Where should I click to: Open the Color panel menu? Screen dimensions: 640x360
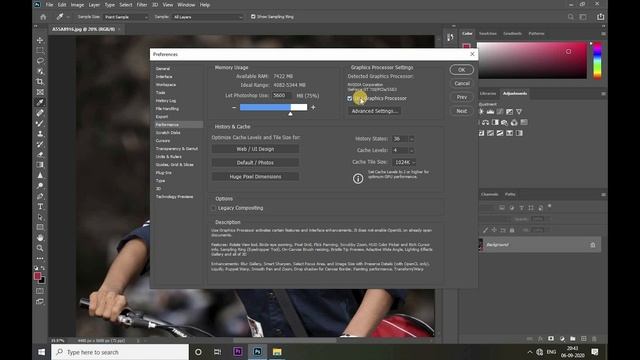tap(603, 33)
